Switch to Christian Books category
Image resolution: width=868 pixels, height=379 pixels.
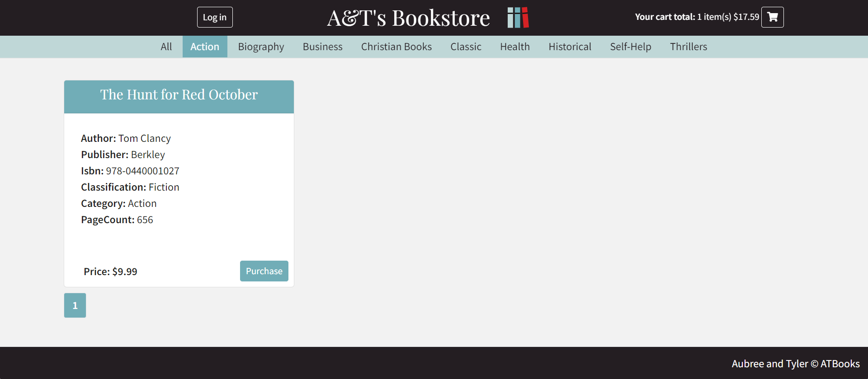pos(396,47)
